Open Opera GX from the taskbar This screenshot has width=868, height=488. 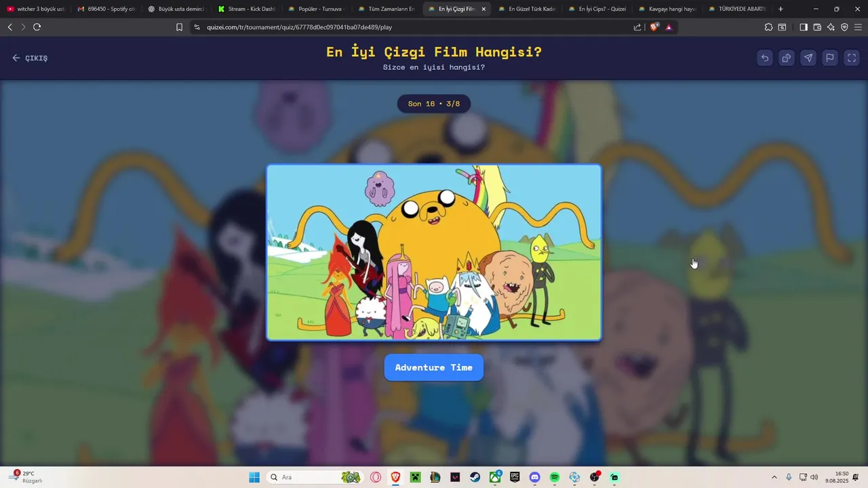click(x=376, y=477)
